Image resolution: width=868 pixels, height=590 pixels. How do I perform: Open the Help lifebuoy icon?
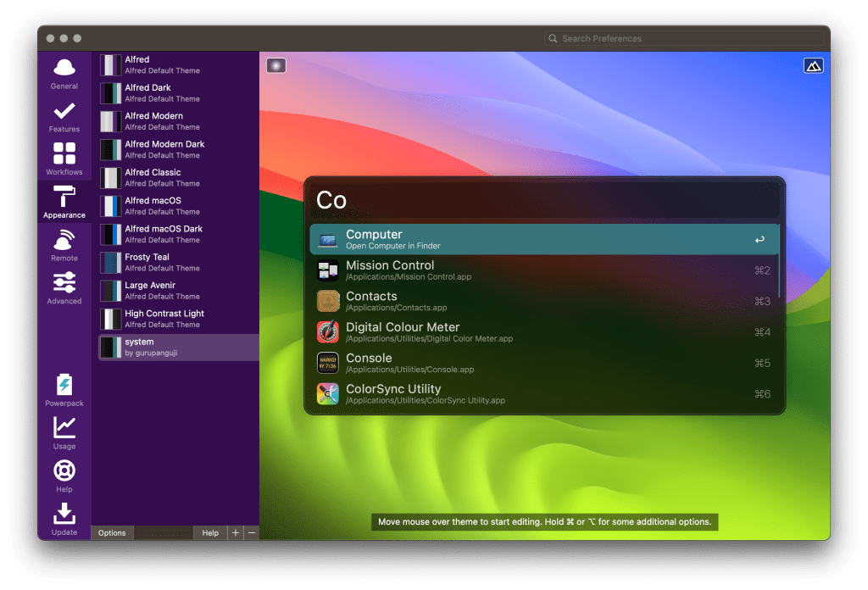click(64, 470)
